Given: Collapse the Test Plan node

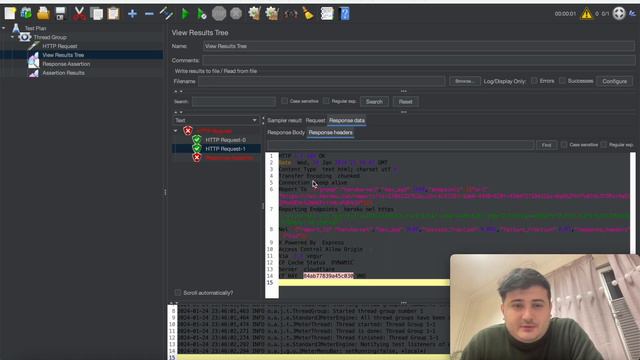Looking at the screenshot, I should (x=4, y=28).
